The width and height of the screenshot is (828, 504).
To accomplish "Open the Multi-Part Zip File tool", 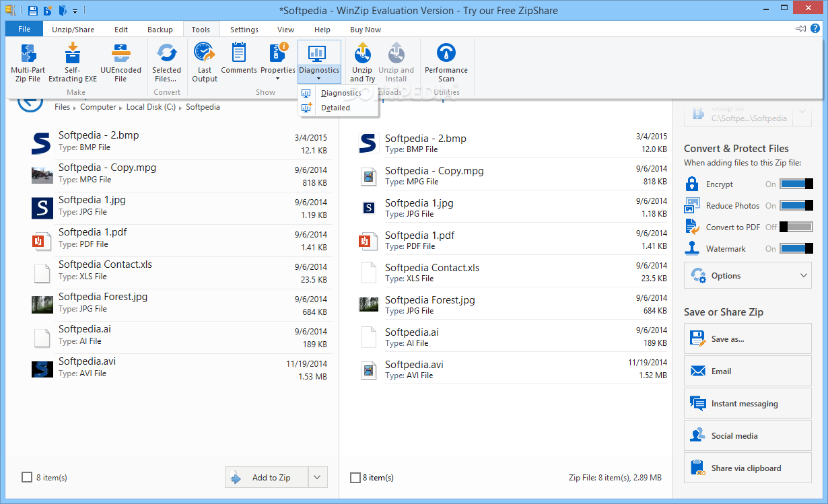I will point(28,63).
